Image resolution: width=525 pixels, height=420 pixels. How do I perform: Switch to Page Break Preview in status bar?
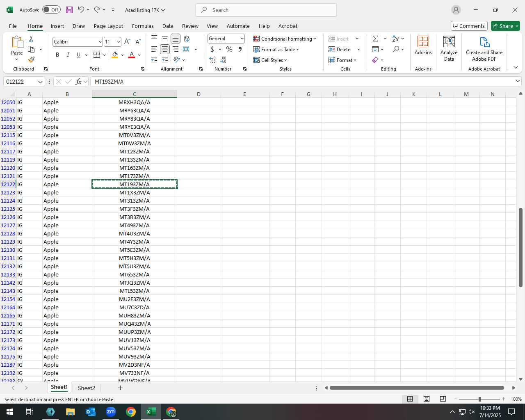point(443,399)
